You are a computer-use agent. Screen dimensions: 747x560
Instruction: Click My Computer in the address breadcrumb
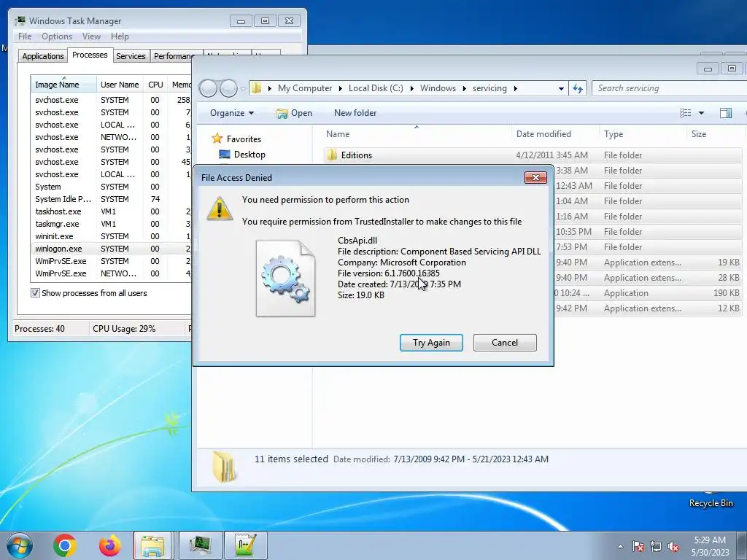point(305,88)
